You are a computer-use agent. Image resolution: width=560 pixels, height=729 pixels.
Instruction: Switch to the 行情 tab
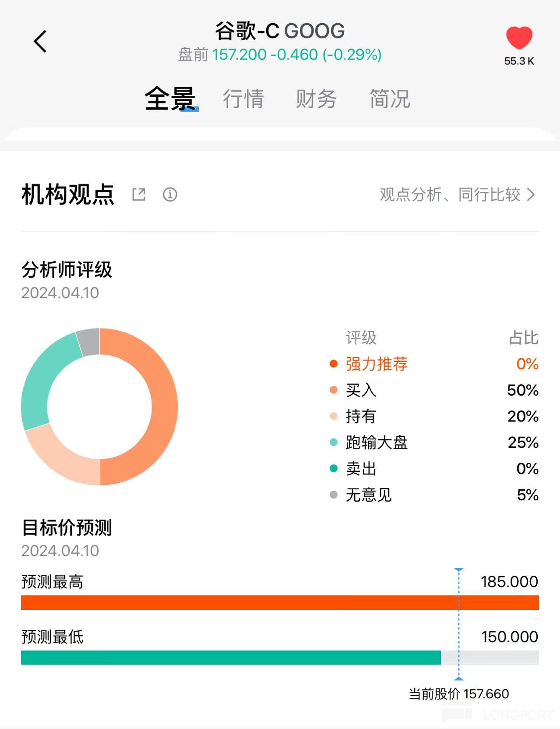click(243, 98)
